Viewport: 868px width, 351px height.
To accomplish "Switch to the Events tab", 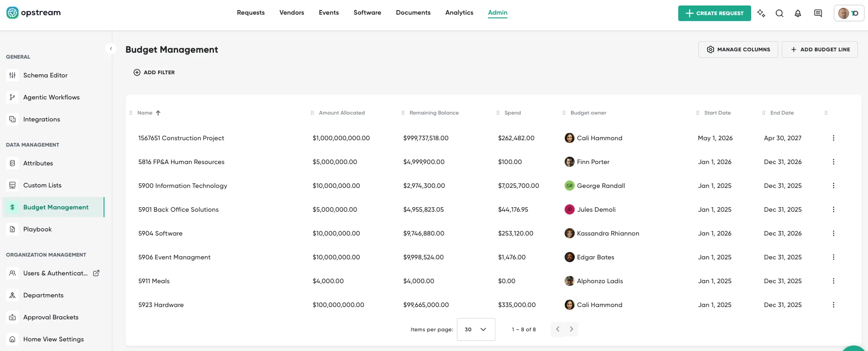I will pos(329,13).
